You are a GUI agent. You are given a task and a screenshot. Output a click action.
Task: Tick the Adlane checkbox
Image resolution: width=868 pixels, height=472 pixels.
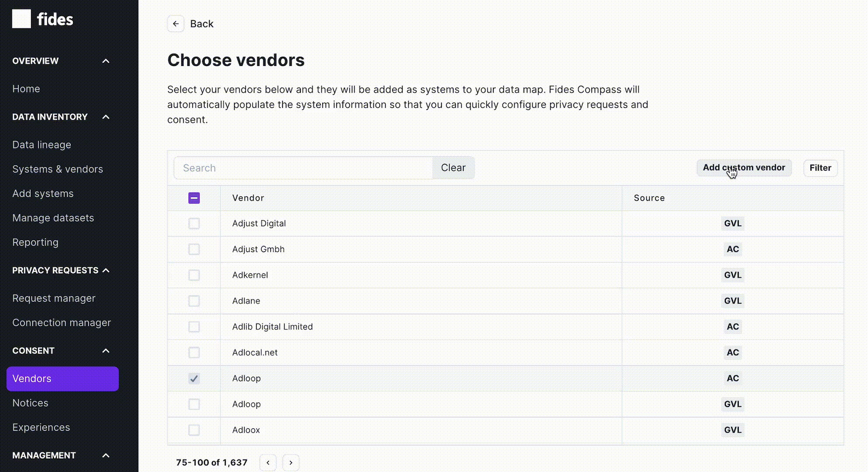[194, 301]
